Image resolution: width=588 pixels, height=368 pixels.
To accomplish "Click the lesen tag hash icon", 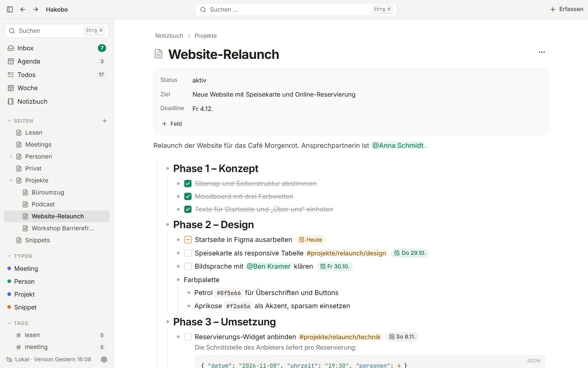I will pyautogui.click(x=19, y=335).
